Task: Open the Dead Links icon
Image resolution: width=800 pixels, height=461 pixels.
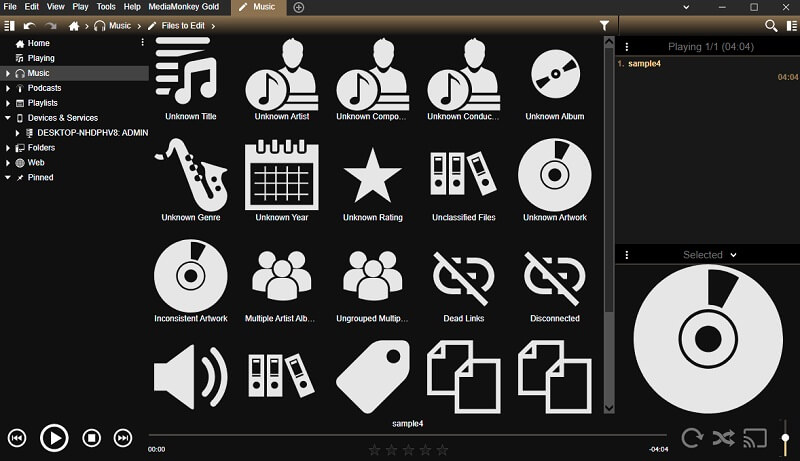Action: (x=463, y=275)
